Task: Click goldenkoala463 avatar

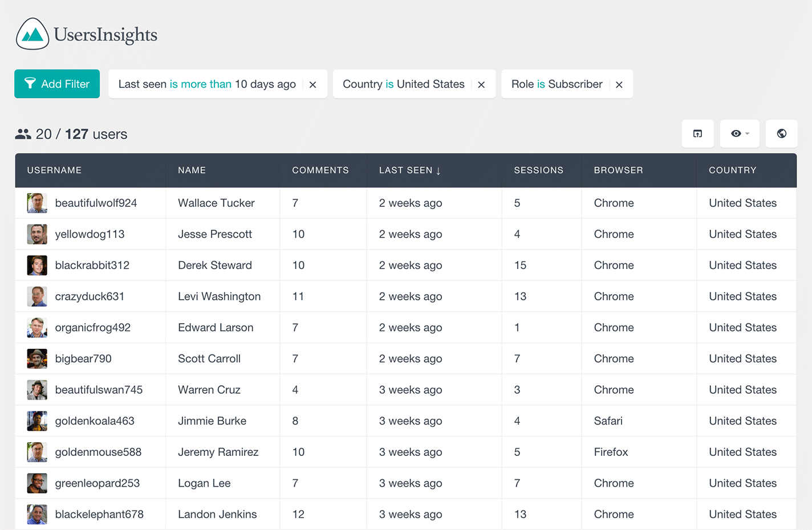Action: coord(37,421)
